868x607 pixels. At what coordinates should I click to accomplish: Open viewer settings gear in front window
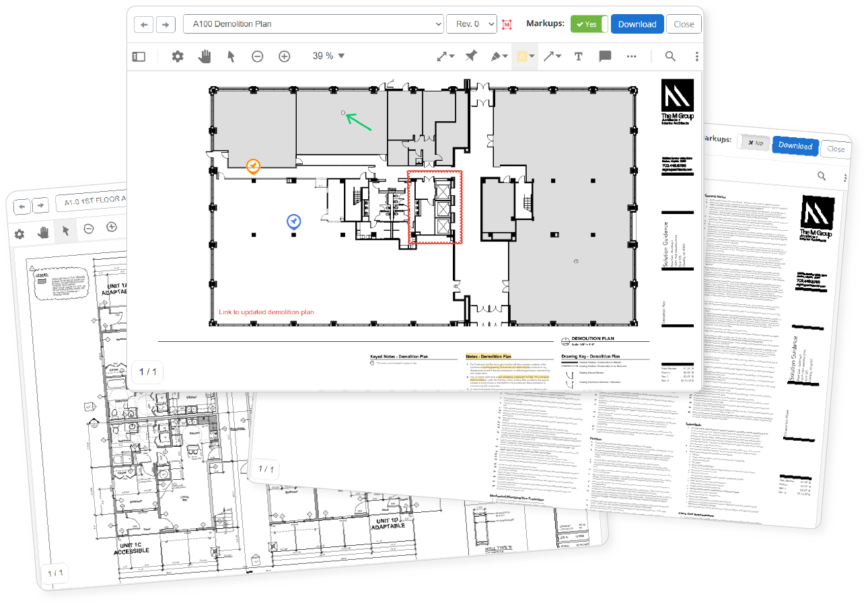pos(178,57)
